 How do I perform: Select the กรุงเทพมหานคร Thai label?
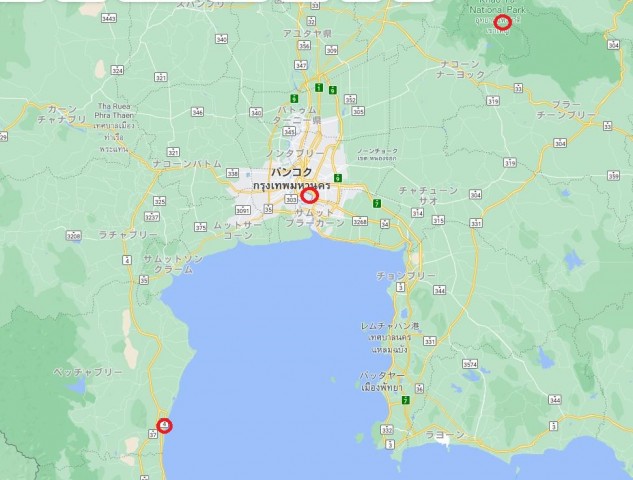(291, 186)
